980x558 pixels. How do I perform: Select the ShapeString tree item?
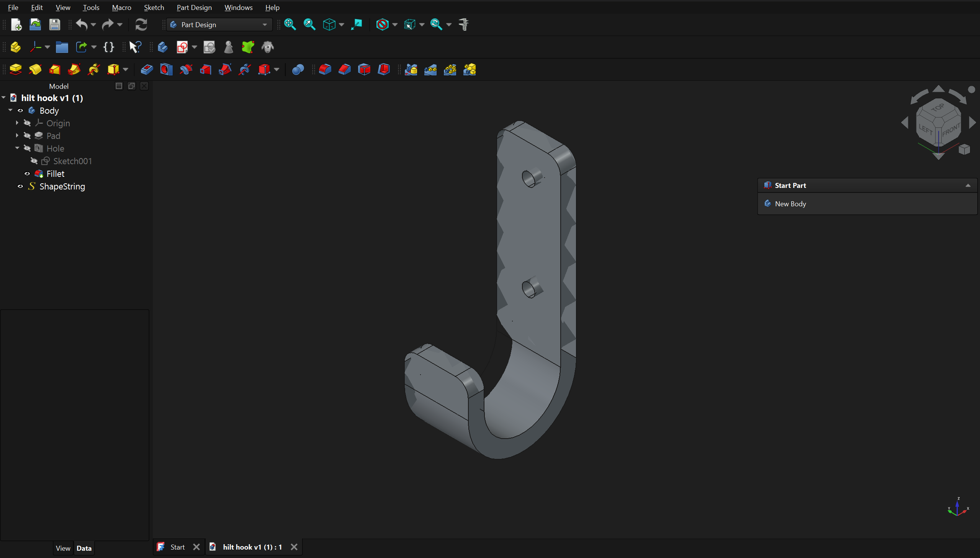(62, 187)
